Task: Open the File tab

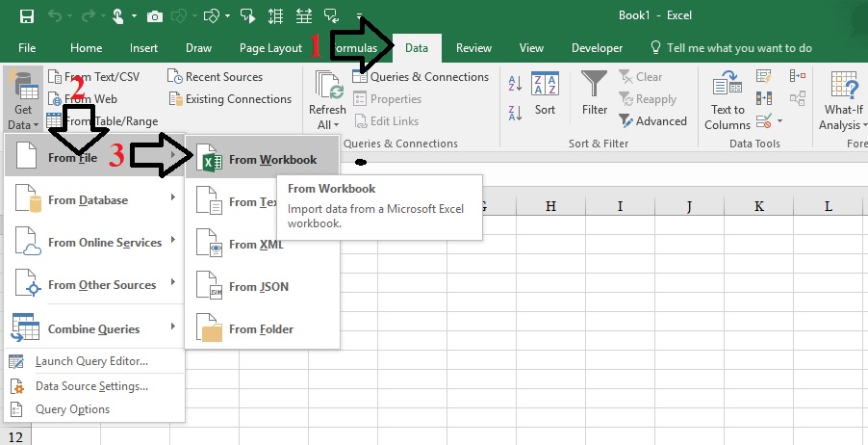Action: pyautogui.click(x=27, y=48)
